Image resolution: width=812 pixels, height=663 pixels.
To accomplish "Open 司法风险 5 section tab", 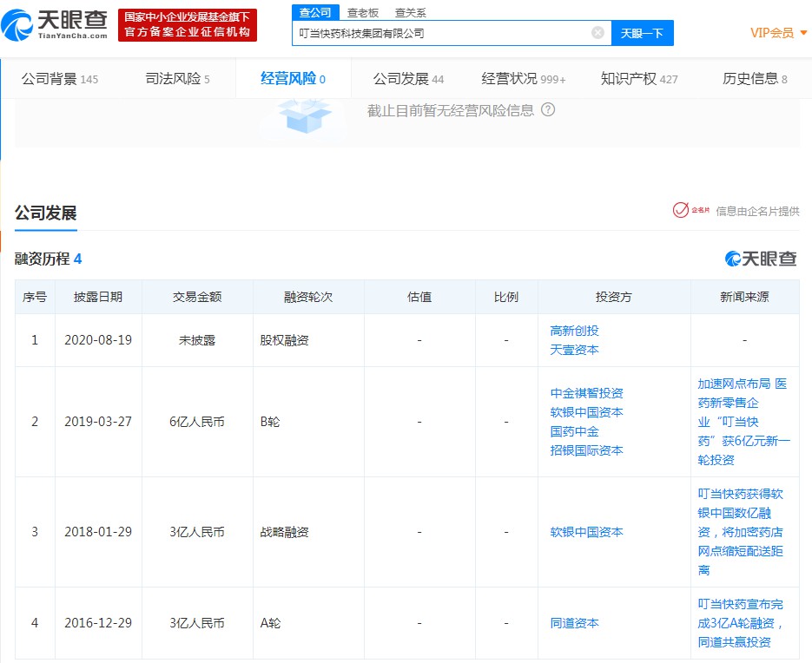I will [x=178, y=79].
